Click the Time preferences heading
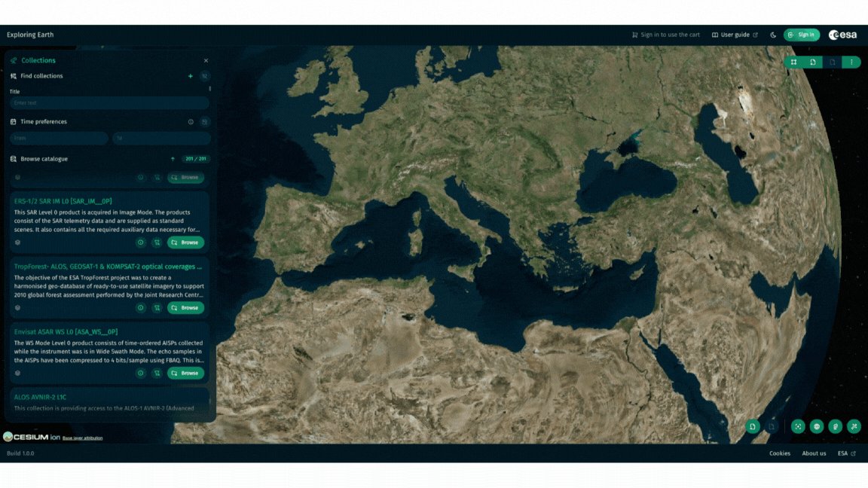868x488 pixels. [44, 122]
